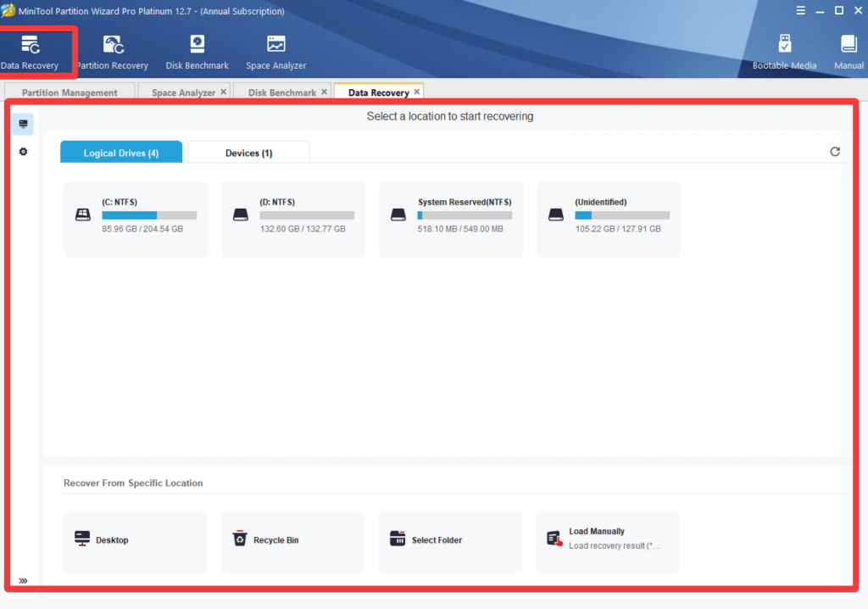Open the Manual icon
868x609 pixels.
[849, 53]
